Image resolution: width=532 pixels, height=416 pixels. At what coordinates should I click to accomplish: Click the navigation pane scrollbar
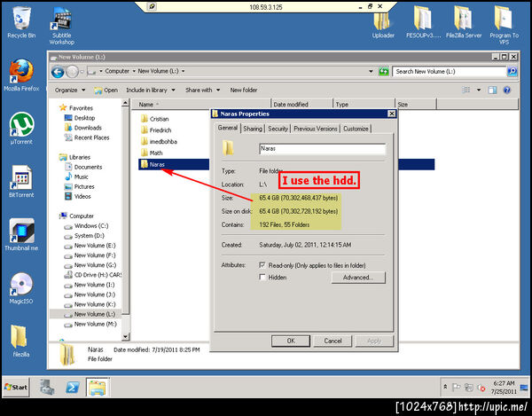(x=125, y=210)
